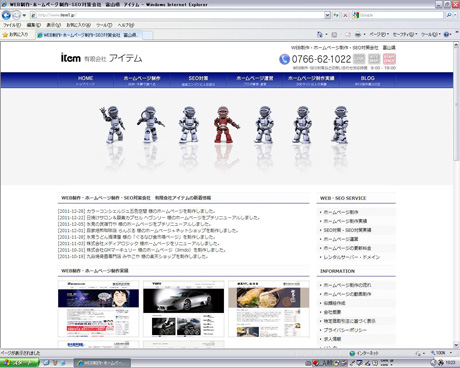Click the Print toolbar icon
Viewport: 460px width, 368px height.
coord(358,34)
